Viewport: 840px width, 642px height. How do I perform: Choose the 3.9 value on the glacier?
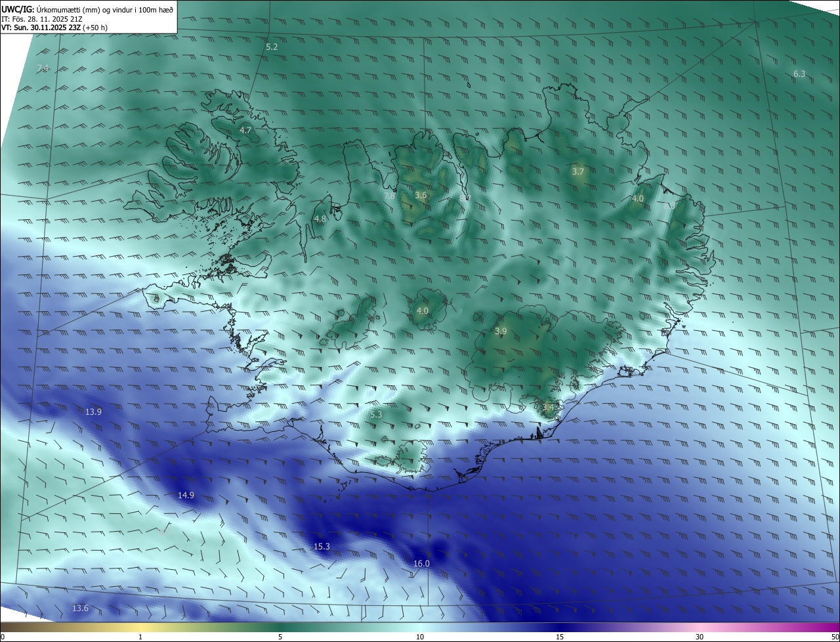point(501,332)
